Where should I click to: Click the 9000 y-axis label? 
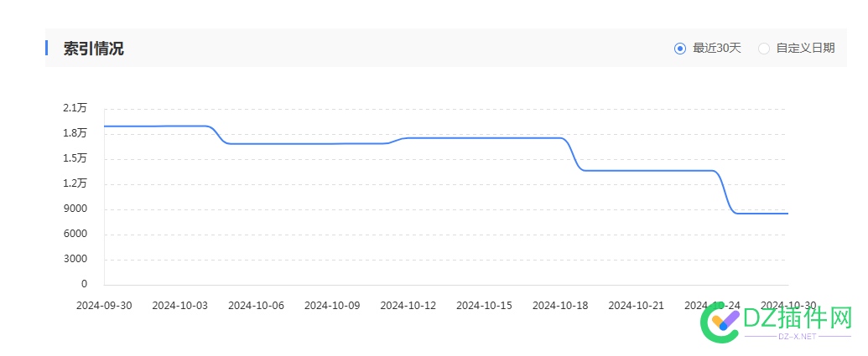pyautogui.click(x=75, y=209)
